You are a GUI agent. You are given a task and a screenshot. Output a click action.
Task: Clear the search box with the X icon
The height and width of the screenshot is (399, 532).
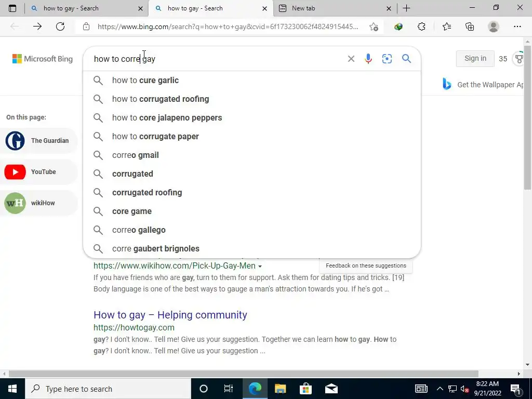click(x=351, y=59)
